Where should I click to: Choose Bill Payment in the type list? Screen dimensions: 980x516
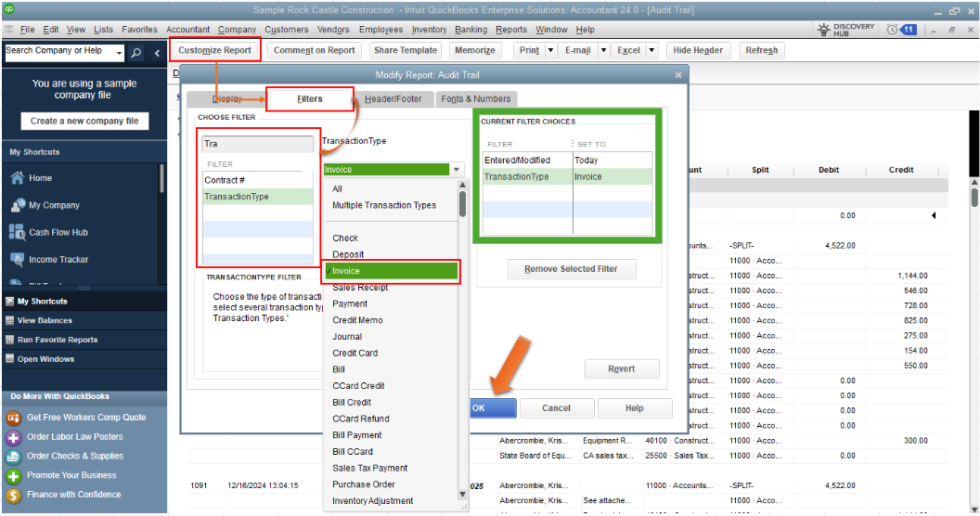click(x=357, y=434)
